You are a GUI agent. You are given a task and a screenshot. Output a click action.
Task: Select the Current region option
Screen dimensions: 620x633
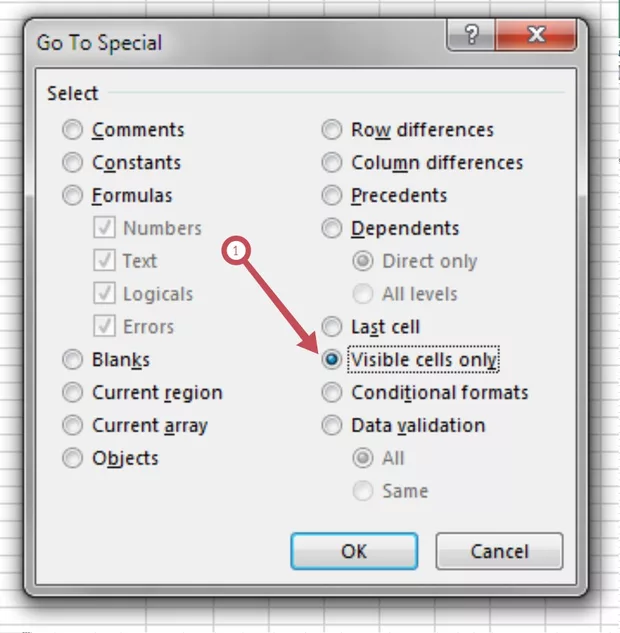73,393
